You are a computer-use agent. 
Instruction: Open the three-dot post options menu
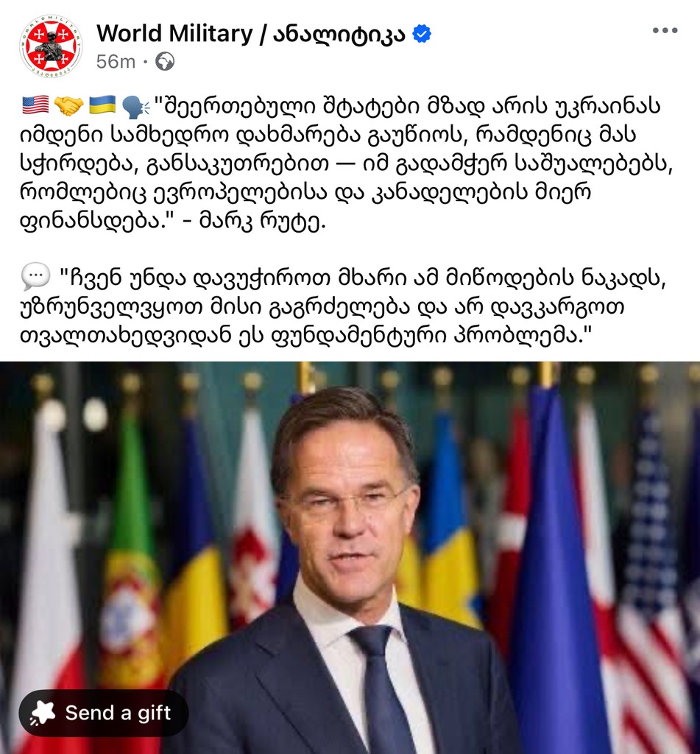(x=665, y=30)
